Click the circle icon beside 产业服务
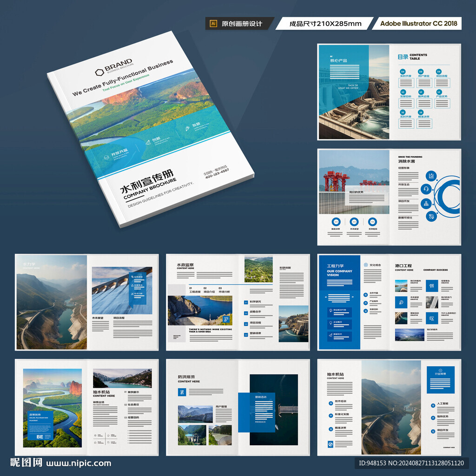 click(x=365, y=303)
